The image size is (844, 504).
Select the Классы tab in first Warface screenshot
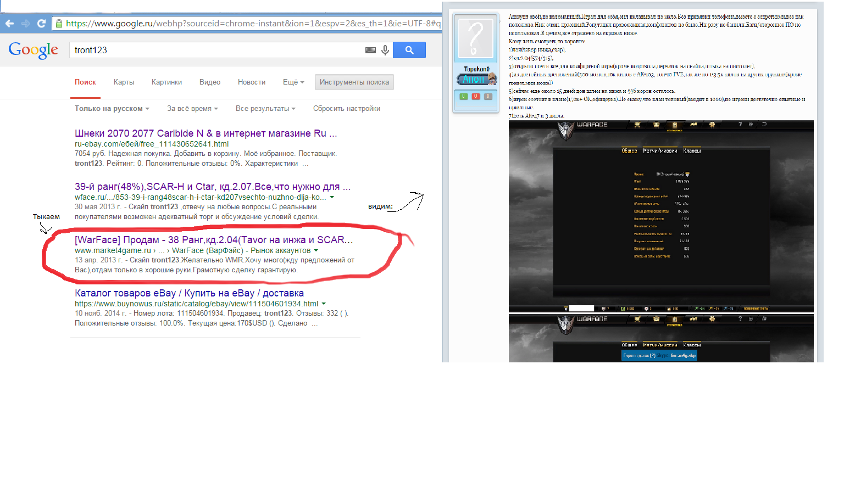692,150
